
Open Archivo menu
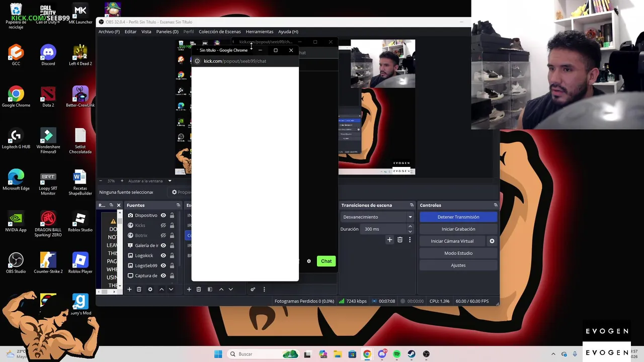[x=109, y=32]
